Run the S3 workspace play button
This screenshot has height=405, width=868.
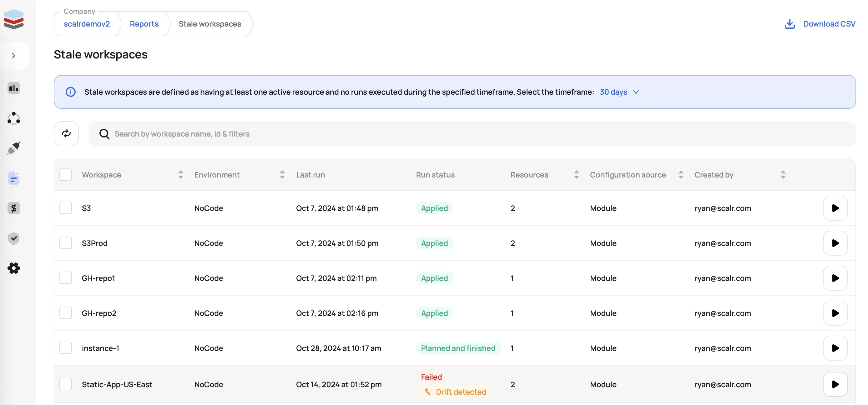[x=835, y=208]
